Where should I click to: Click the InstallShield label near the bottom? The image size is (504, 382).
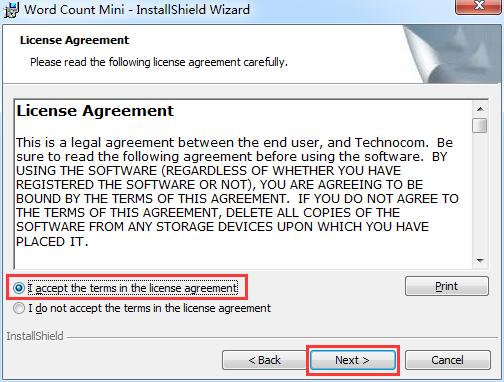[35, 336]
